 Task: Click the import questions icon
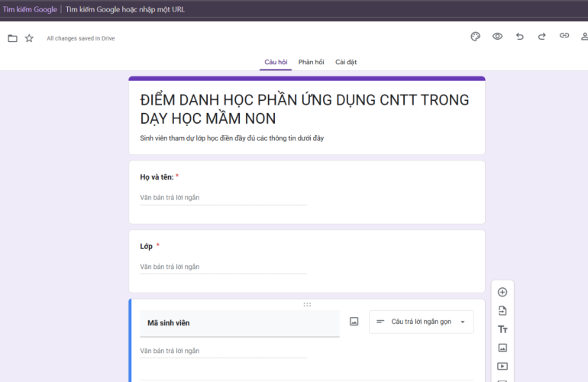point(502,311)
